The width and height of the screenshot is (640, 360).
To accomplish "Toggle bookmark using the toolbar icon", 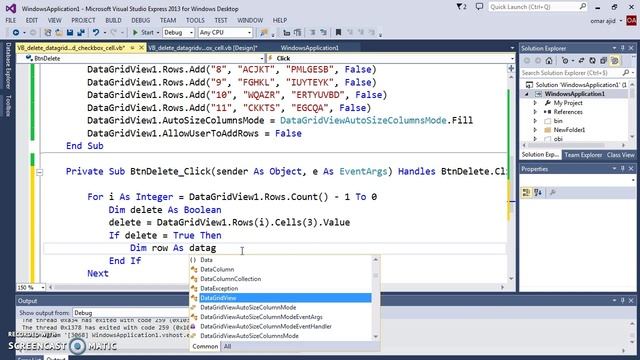I will coord(338,32).
